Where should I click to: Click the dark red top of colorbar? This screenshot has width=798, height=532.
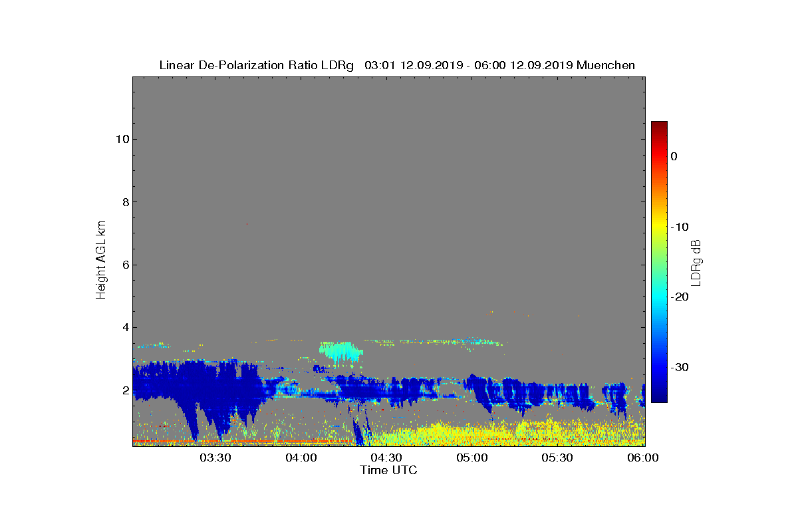coord(659,126)
